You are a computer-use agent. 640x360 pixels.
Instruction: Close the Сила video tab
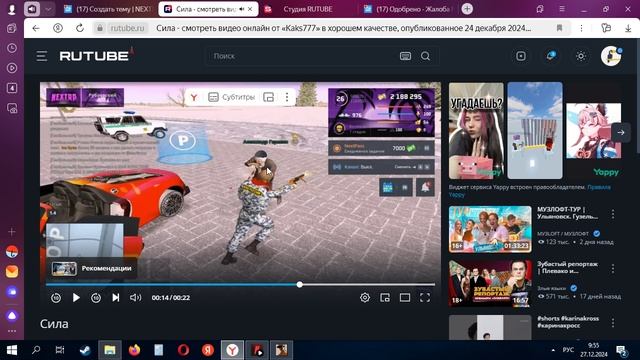click(250, 9)
